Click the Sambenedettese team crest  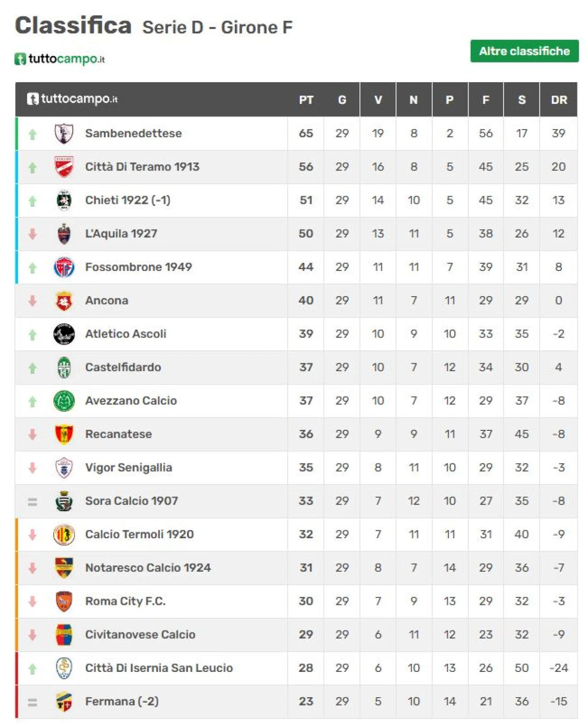pyautogui.click(x=64, y=134)
